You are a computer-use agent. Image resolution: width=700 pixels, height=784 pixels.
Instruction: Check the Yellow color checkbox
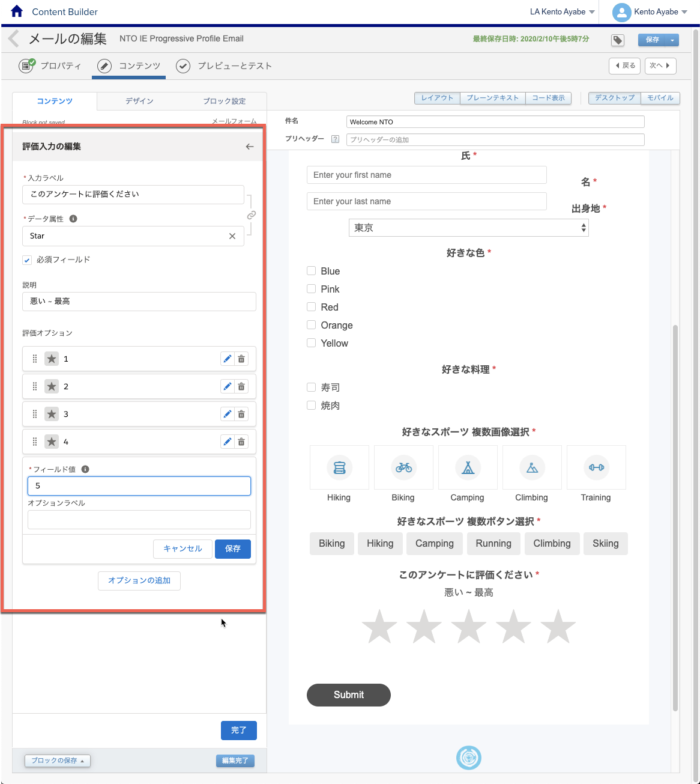tap(311, 343)
